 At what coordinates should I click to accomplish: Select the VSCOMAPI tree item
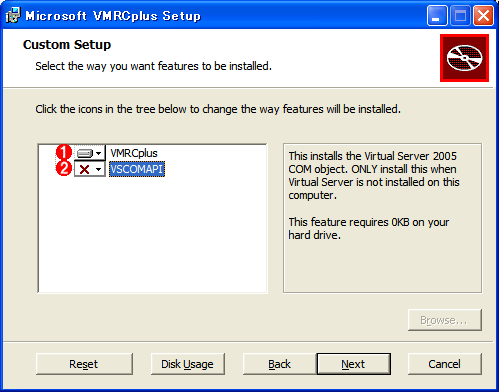137,169
